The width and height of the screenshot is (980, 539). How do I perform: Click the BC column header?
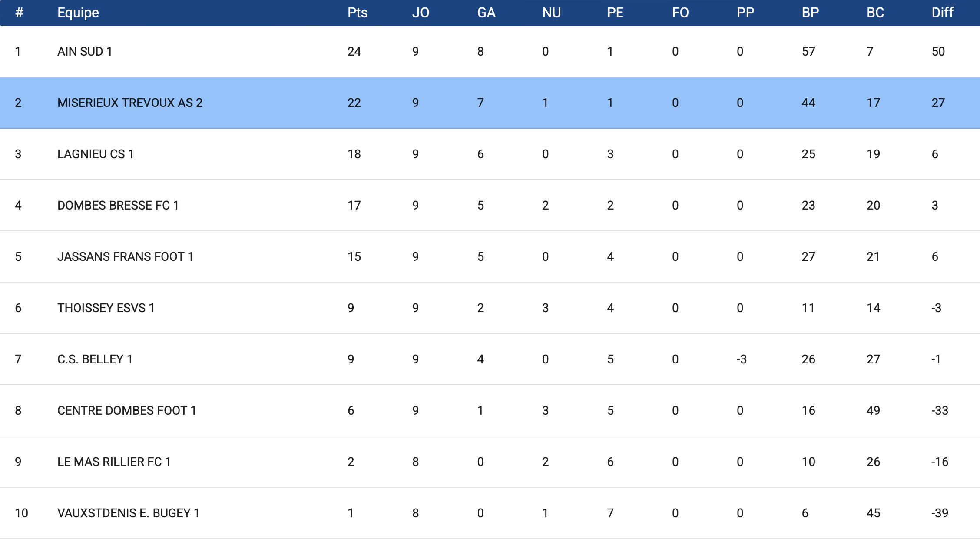click(x=875, y=13)
